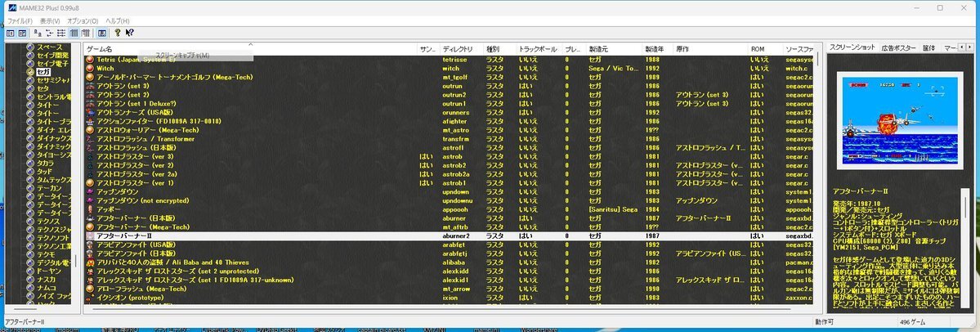Select アクションファイター (FD1089A 317-0018) row

(x=450, y=121)
